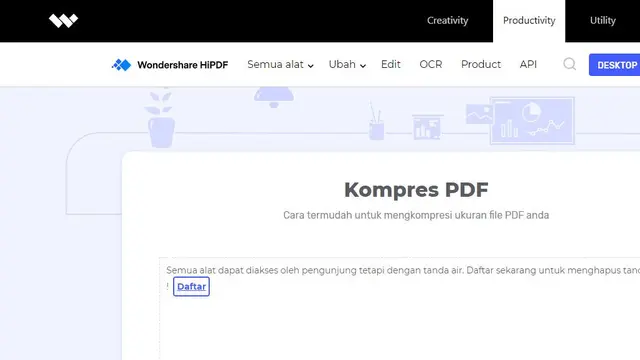
Task: Select the Productivity tab
Action: 529,20
